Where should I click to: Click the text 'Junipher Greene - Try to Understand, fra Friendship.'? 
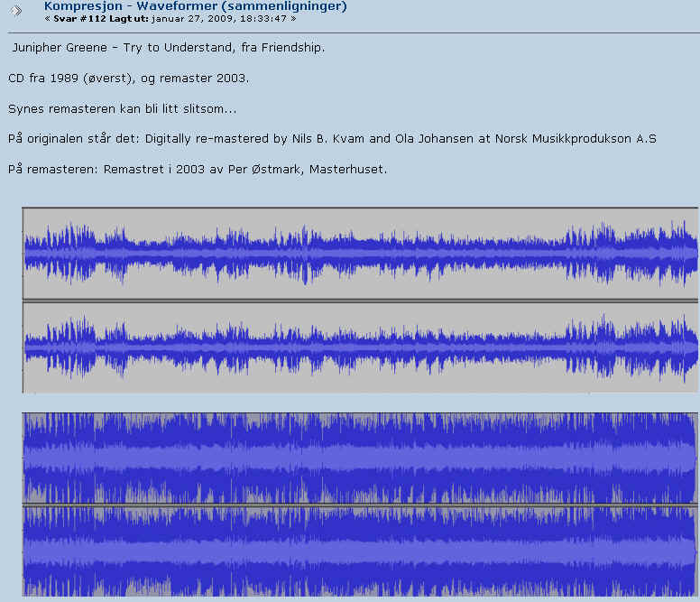pyautogui.click(x=169, y=48)
